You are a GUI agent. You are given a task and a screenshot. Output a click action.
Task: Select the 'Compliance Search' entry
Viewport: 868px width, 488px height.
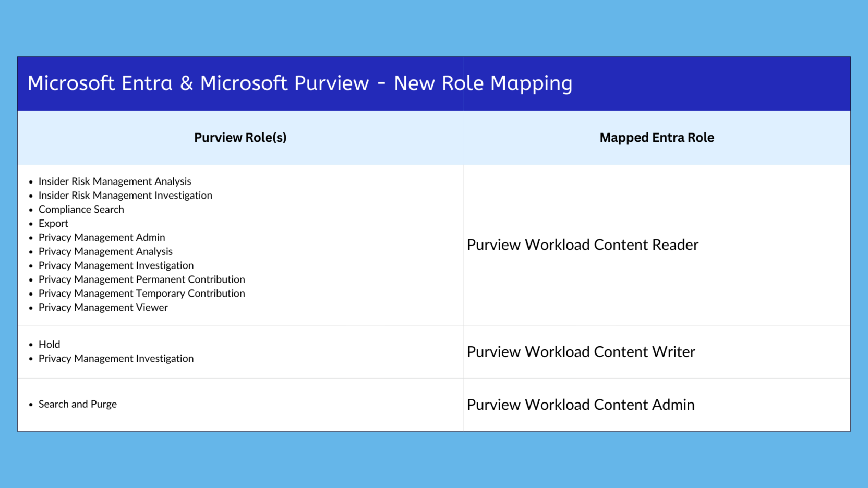(81, 210)
